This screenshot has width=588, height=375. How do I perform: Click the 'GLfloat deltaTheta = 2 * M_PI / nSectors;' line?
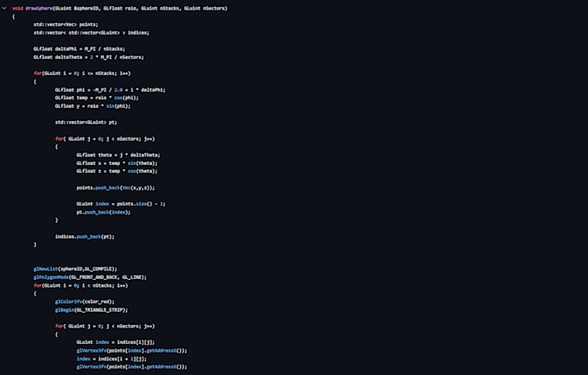tap(88, 57)
